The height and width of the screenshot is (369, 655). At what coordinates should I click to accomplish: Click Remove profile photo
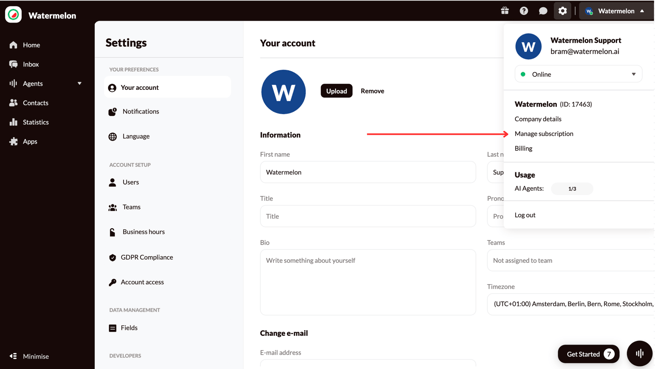pyautogui.click(x=372, y=91)
